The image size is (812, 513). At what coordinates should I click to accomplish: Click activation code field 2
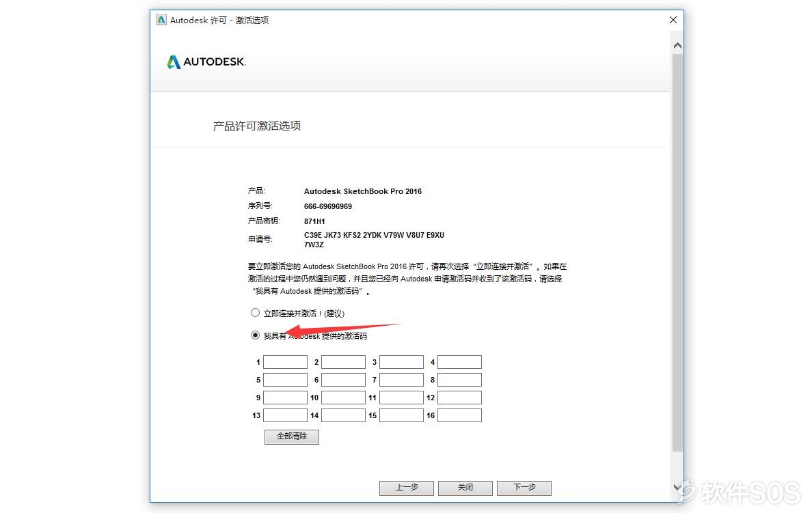[343, 362]
